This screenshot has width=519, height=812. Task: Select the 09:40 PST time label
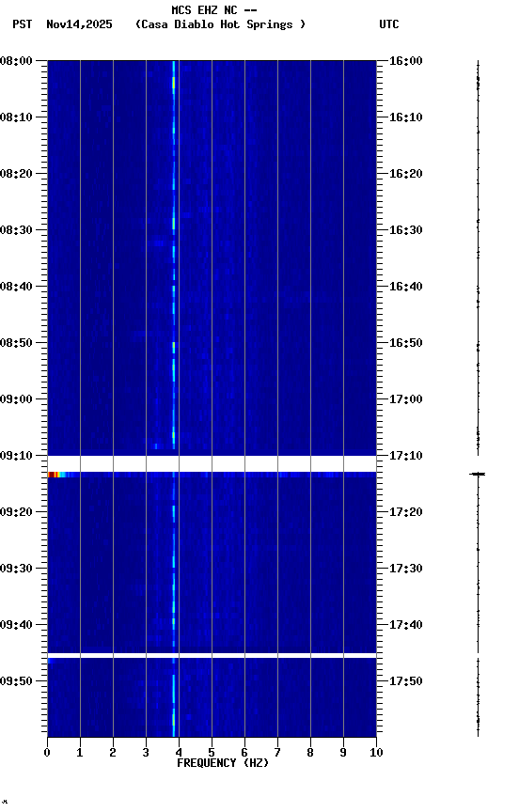(x=16, y=625)
